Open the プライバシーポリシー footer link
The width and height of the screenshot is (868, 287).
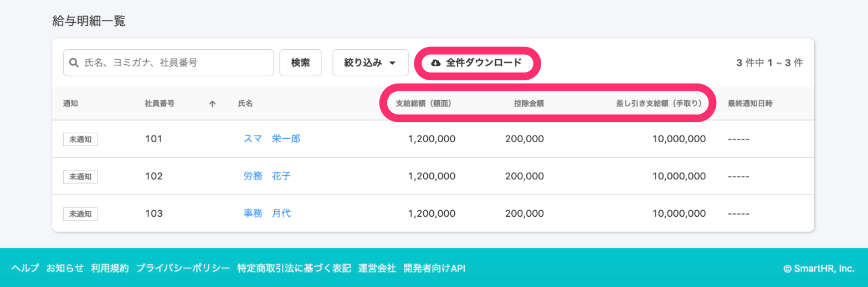183,268
